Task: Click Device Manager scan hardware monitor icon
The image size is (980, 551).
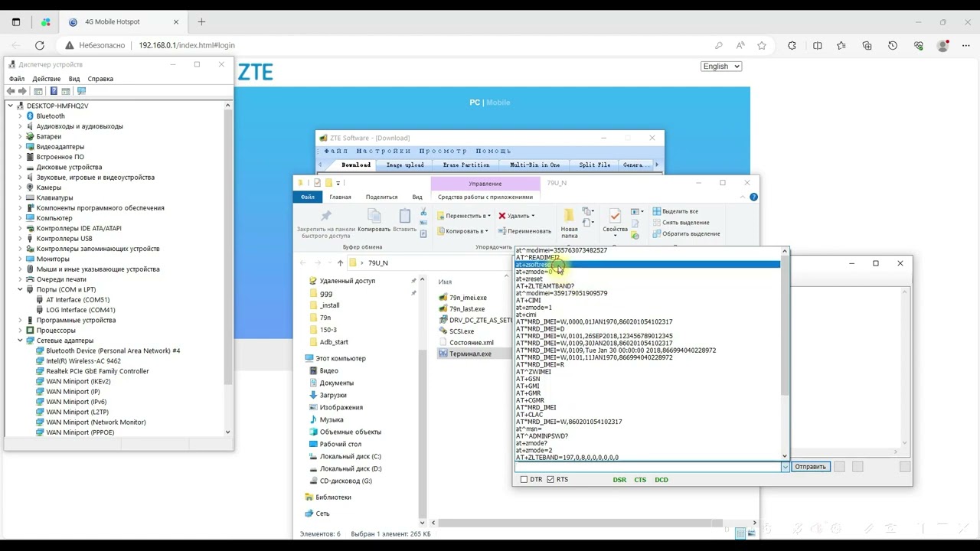Action: (81, 91)
